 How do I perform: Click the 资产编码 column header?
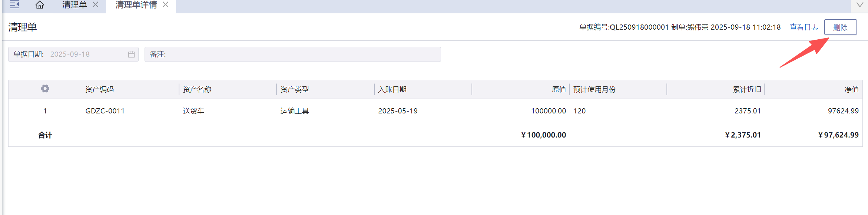click(x=99, y=89)
